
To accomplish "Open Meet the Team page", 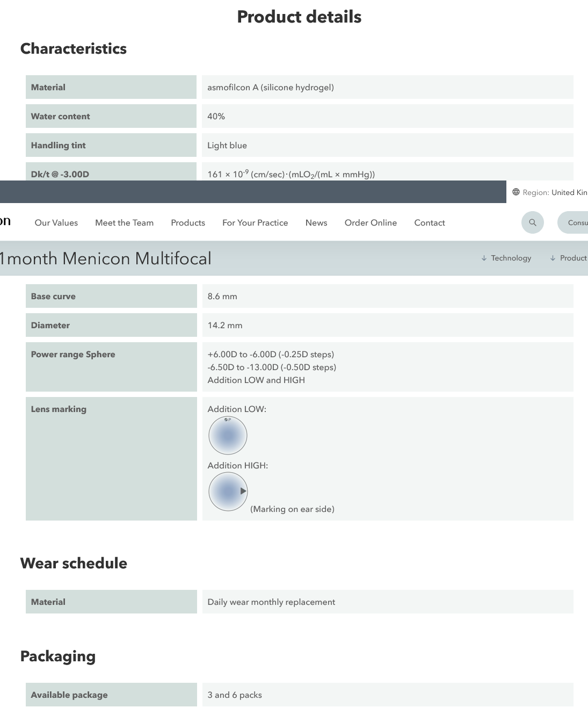I will pyautogui.click(x=124, y=223).
